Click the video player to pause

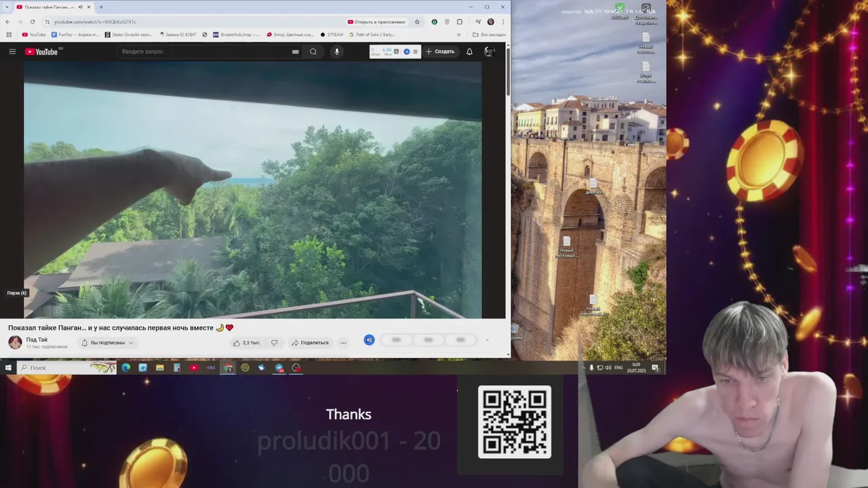tap(252, 190)
